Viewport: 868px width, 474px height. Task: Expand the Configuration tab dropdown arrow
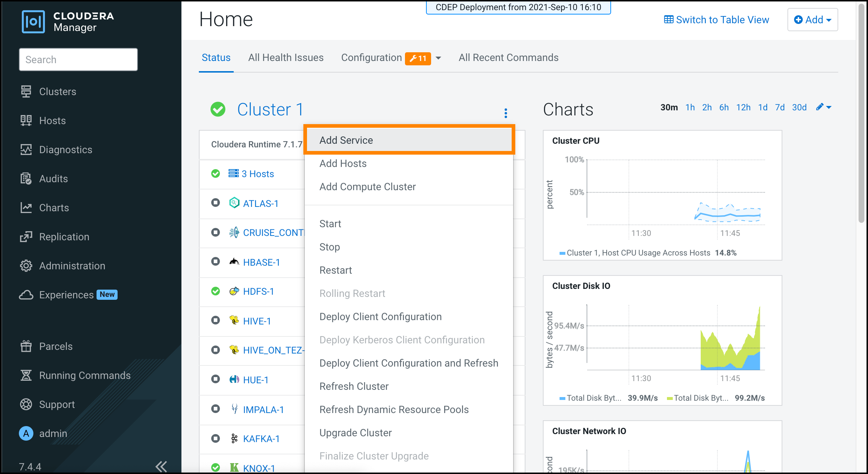pos(439,58)
